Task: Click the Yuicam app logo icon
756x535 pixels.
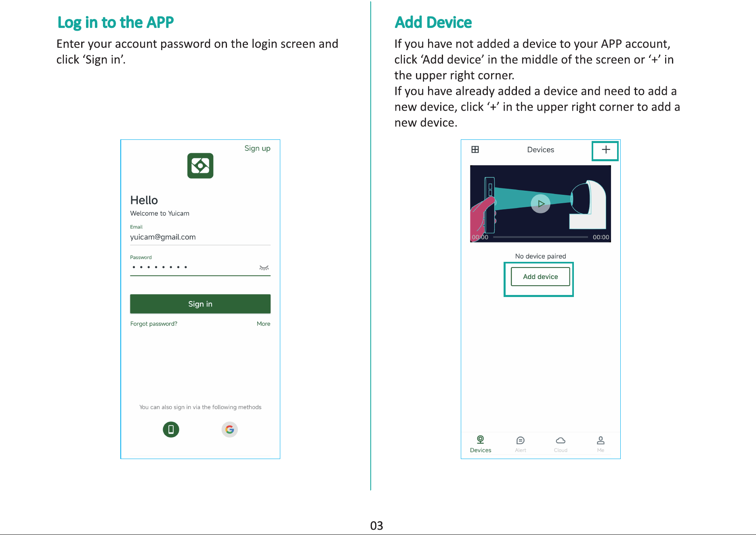Action: 200,166
